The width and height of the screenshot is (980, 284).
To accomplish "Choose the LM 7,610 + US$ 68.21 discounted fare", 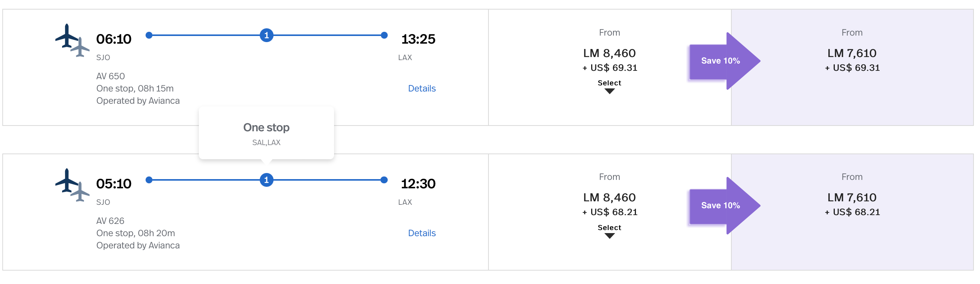I will [x=852, y=204].
